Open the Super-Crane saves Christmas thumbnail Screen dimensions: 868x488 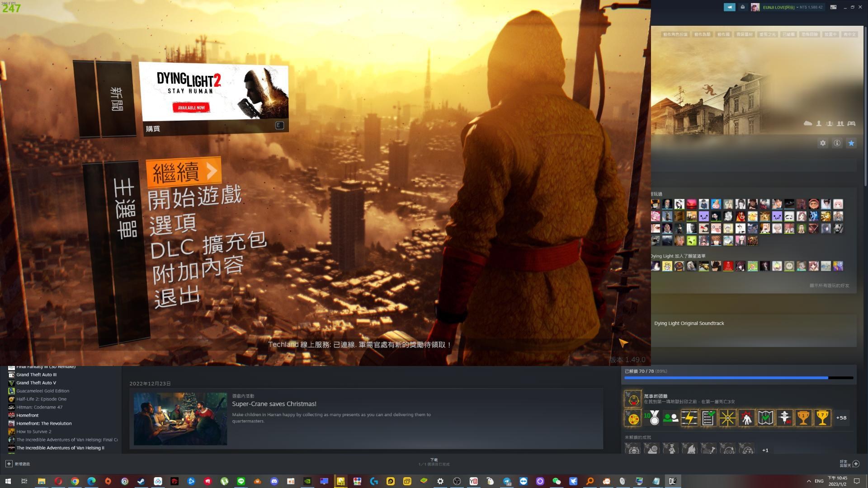point(180,419)
